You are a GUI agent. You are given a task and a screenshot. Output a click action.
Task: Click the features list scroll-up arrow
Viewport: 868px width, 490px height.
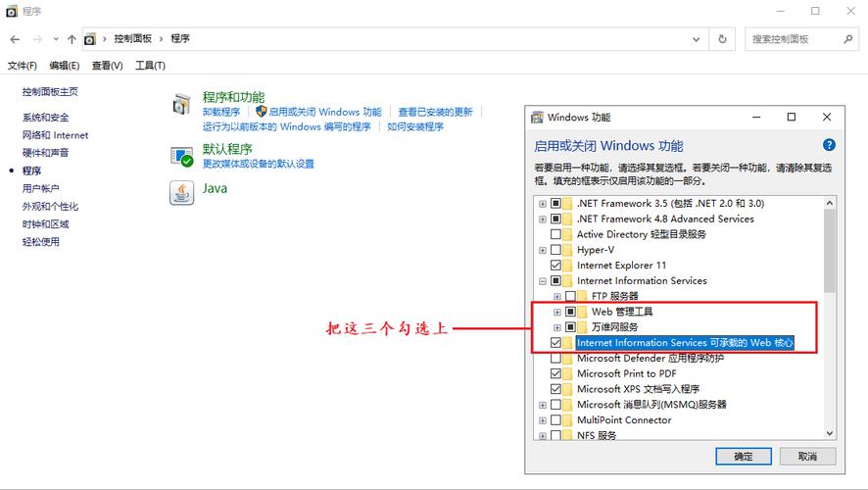point(829,203)
